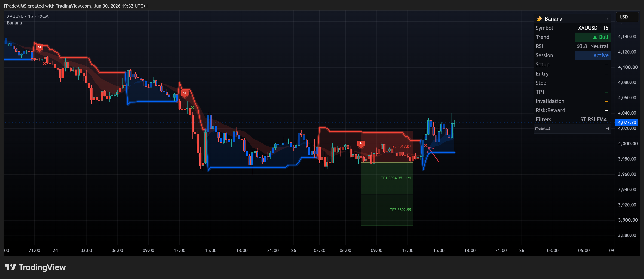Click the header caption with Jun 30, 2026 timestamp

pos(76,6)
